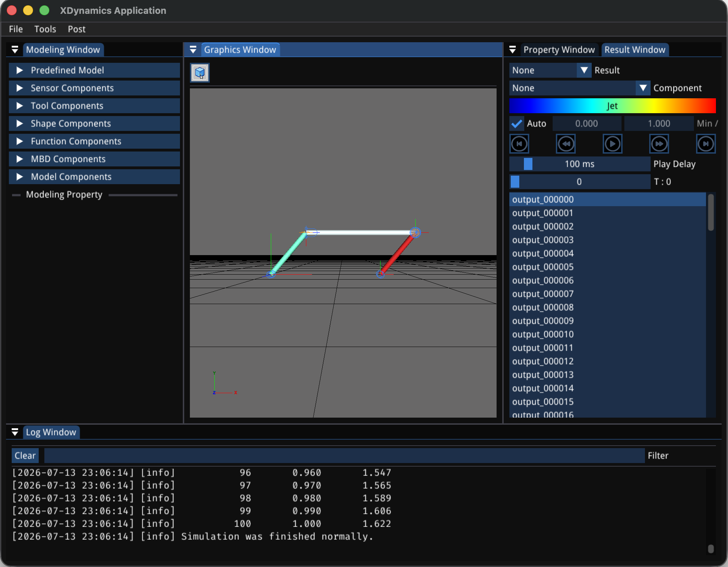
Task: Toggle the Auto checkbox
Action: (517, 123)
